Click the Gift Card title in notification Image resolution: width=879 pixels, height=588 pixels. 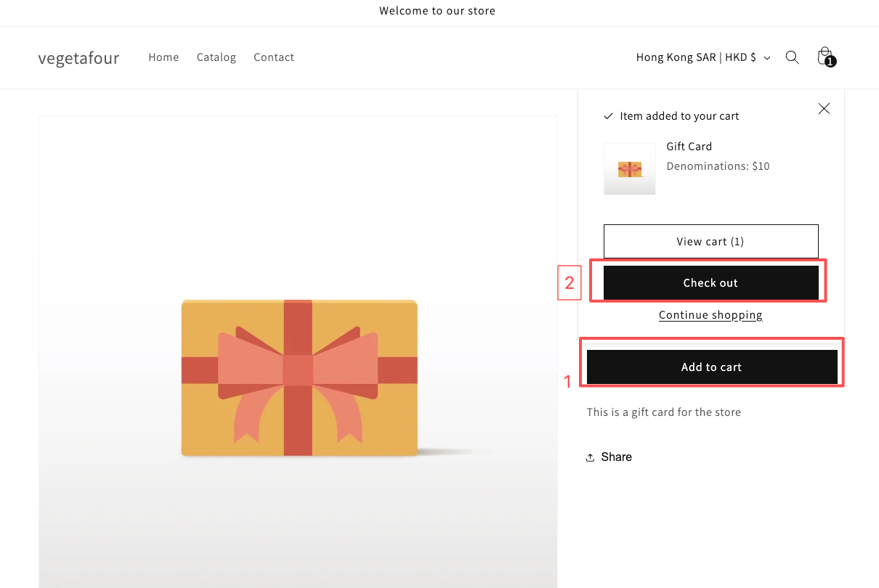689,147
